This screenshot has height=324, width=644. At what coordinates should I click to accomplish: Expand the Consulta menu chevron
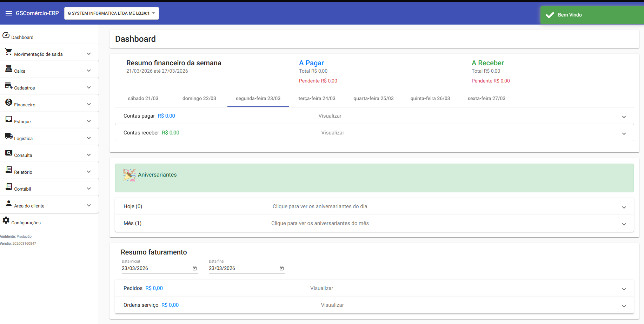(89, 155)
